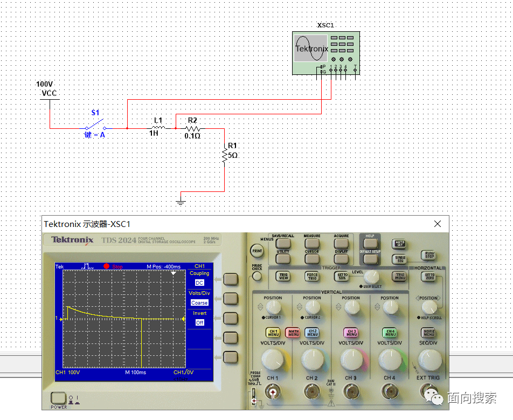Click the CH3 VOLTS/DIV knob
This screenshot has width=513, height=420.
pyautogui.click(x=352, y=360)
